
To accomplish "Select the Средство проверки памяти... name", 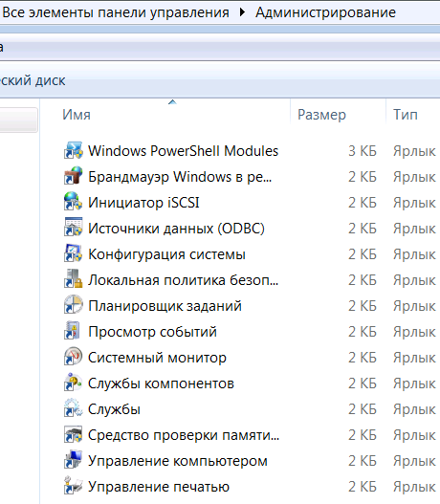I will (x=184, y=435).
